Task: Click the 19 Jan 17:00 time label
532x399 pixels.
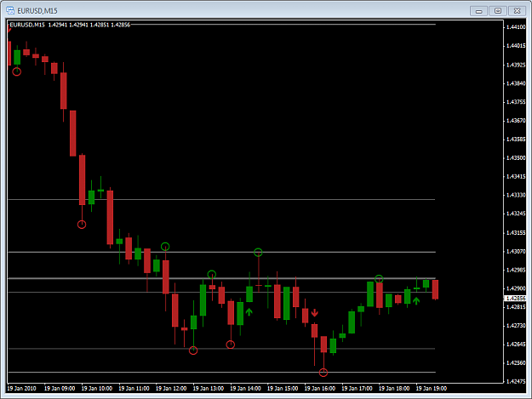Action: pos(357,389)
